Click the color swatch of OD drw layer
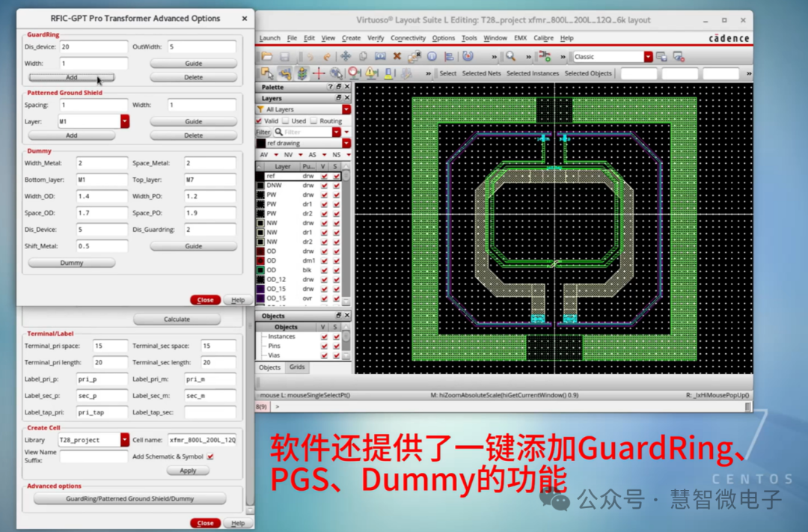Viewport: 808px width, 532px height. (261, 251)
